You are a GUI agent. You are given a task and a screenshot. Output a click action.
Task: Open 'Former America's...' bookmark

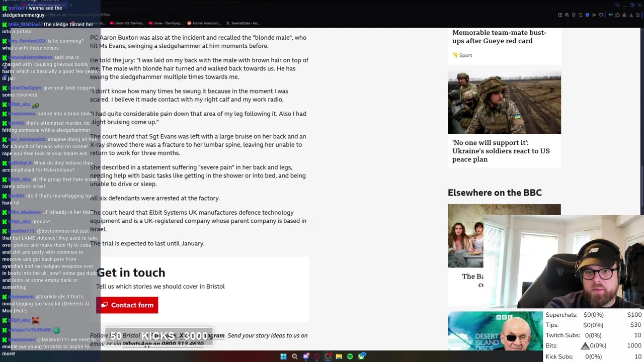203,23
